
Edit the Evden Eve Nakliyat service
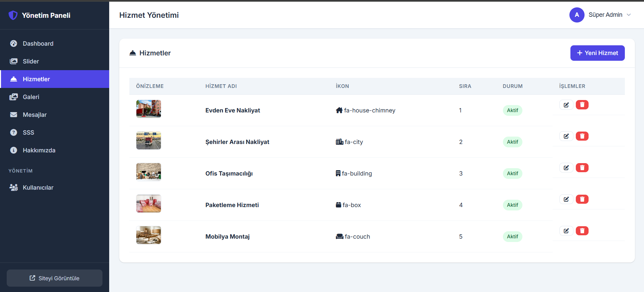click(x=566, y=105)
